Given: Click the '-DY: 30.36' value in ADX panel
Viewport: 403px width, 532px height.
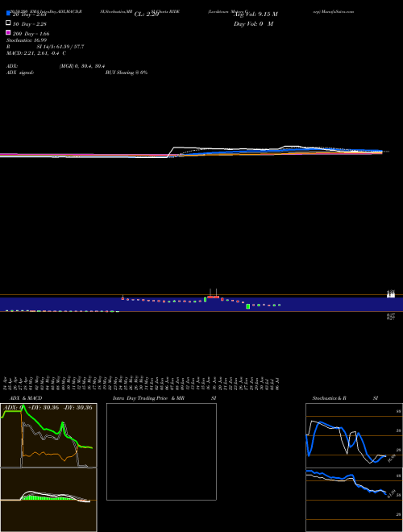Looking at the screenshot, I should [77, 407].
